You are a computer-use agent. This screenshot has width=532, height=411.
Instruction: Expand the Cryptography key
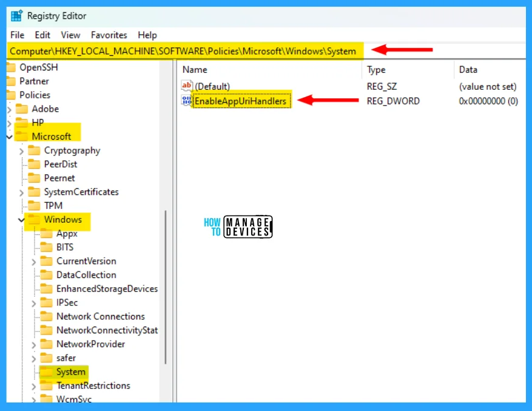pos(22,151)
